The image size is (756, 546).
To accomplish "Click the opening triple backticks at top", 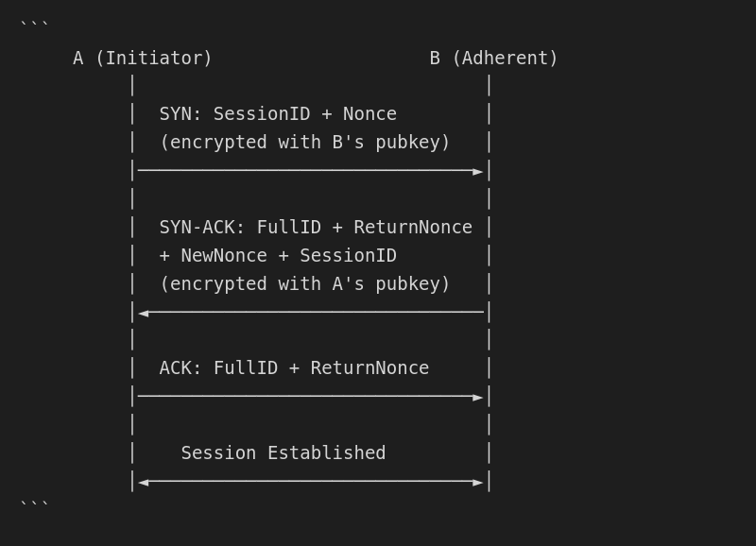I will [x=34, y=26].
